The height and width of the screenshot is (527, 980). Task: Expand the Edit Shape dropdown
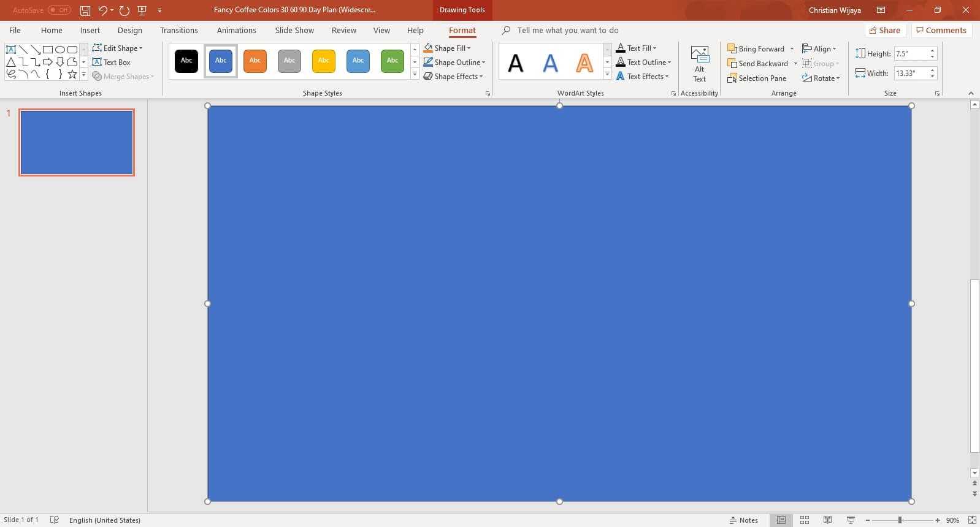[117, 48]
